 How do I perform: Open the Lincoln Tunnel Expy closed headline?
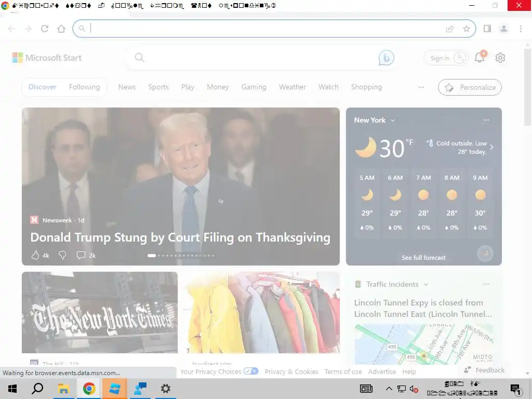click(423, 309)
